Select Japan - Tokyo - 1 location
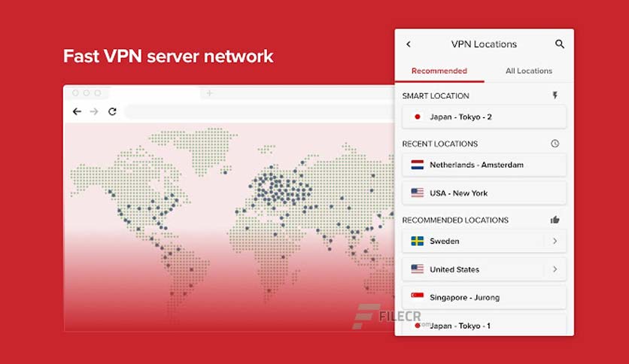This screenshot has width=629, height=364. (x=485, y=325)
